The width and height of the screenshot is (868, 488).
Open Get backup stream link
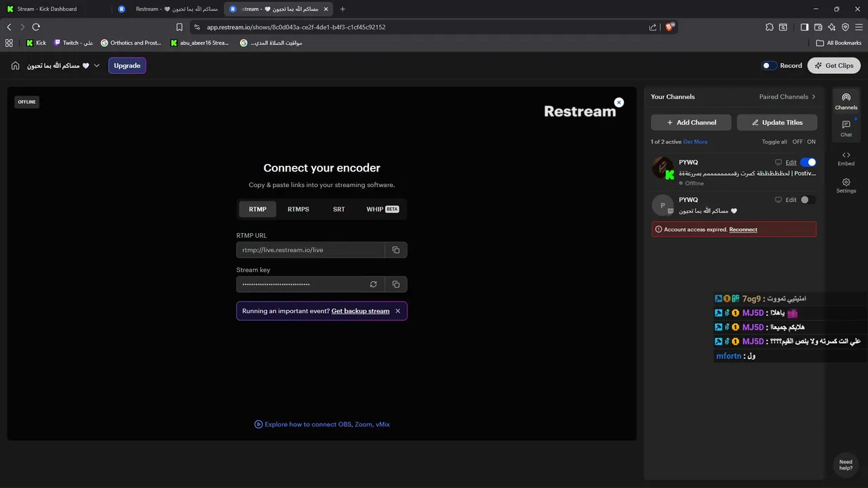360,311
